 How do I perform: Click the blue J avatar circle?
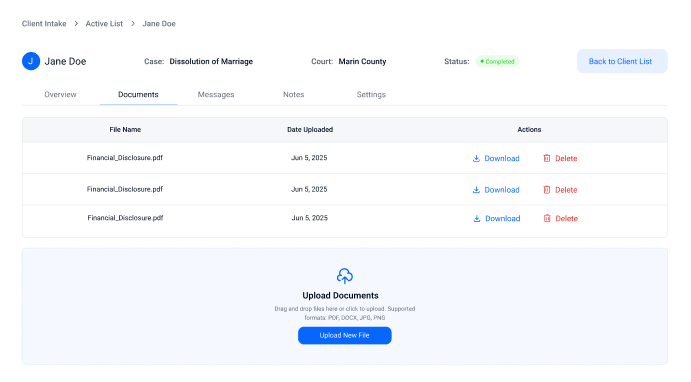31,61
